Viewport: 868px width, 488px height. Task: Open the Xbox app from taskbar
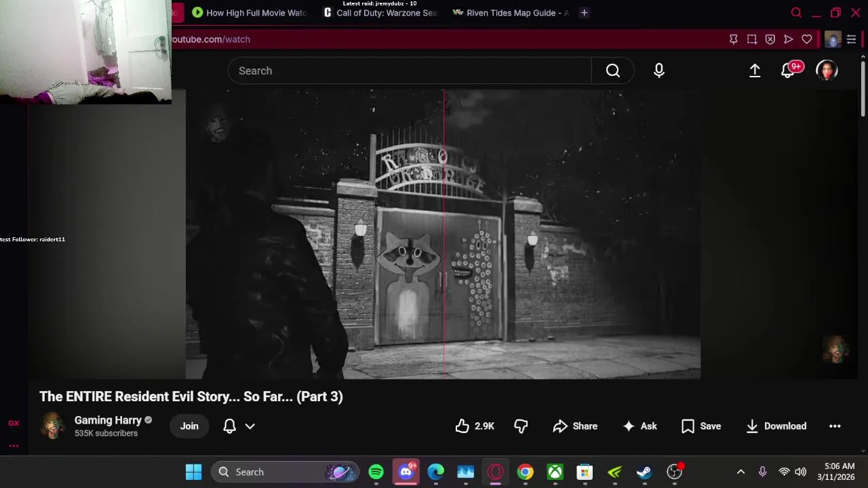pos(555,472)
